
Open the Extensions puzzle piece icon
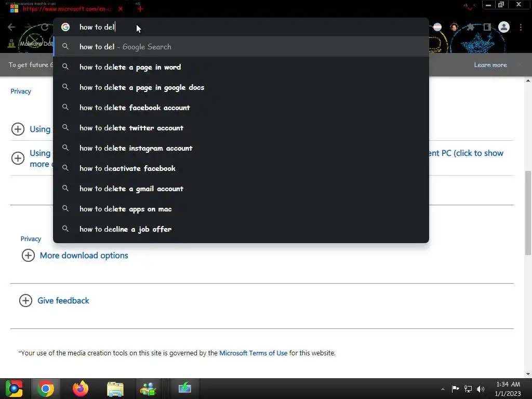tap(470, 27)
